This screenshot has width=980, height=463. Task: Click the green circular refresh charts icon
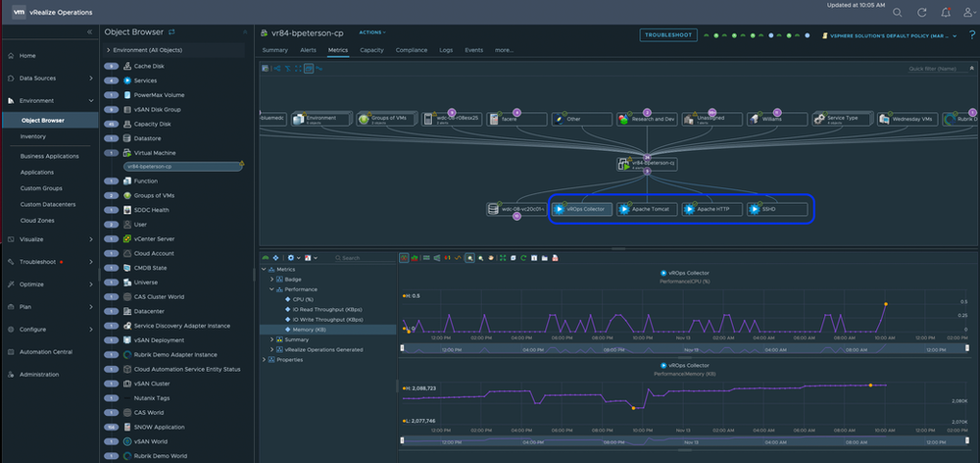coord(523,257)
